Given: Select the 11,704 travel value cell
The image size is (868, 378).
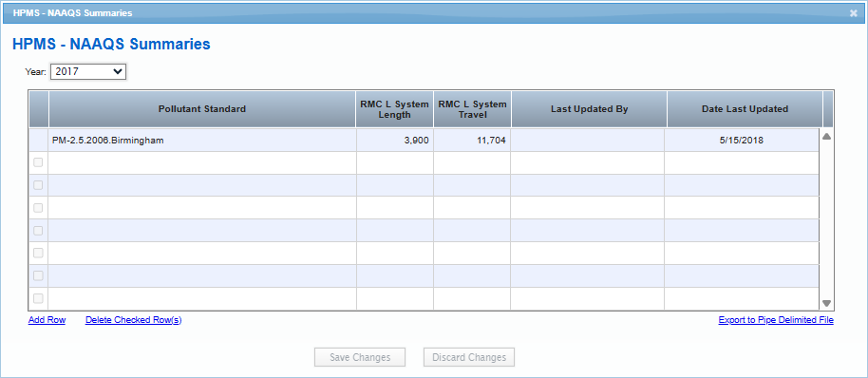Looking at the screenshot, I should click(472, 141).
